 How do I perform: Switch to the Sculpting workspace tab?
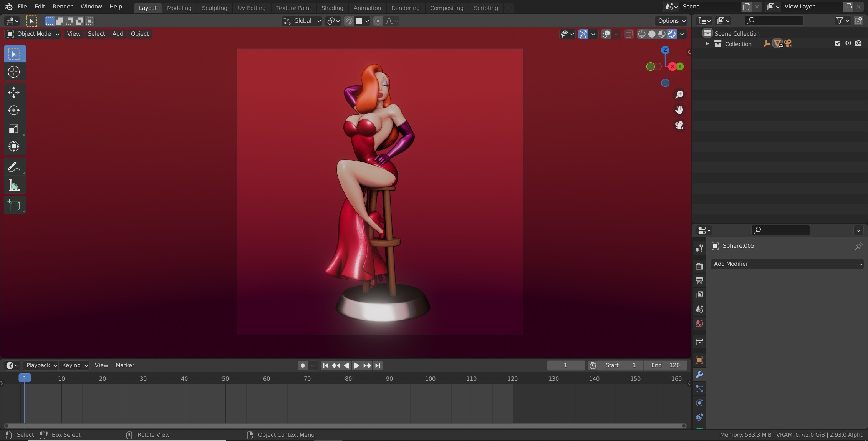tap(214, 8)
